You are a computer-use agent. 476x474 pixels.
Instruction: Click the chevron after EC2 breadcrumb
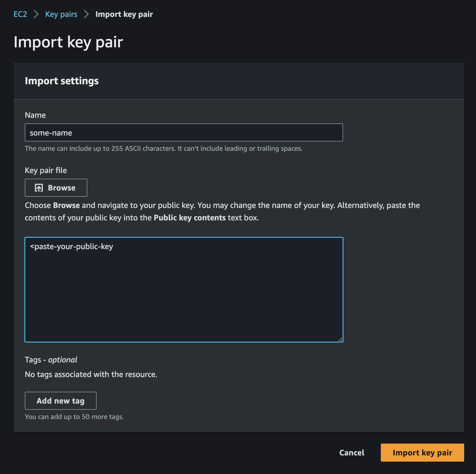point(36,14)
